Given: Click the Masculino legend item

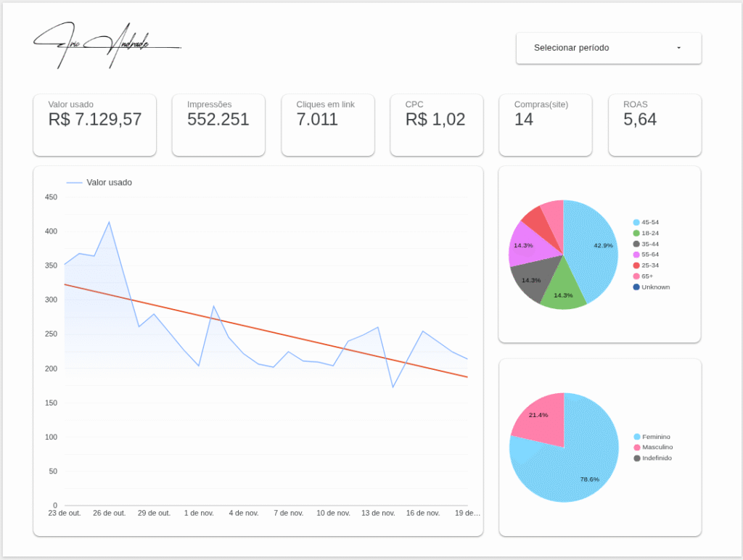Looking at the screenshot, I should tap(657, 448).
